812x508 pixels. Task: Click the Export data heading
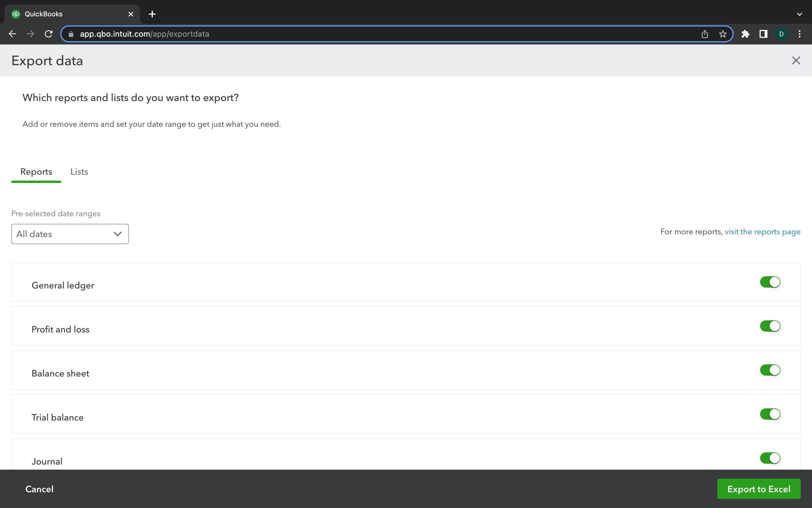[47, 61]
